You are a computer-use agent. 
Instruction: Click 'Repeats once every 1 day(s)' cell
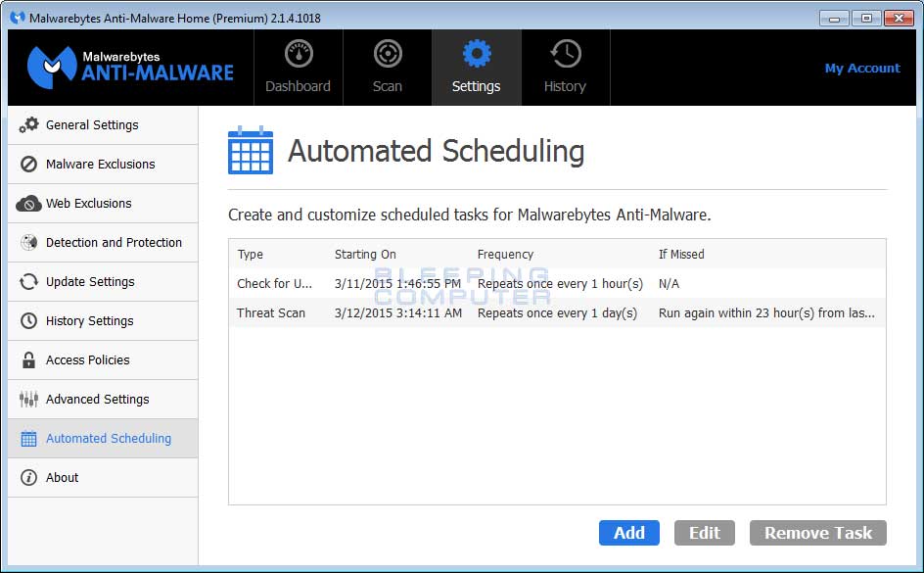[557, 313]
